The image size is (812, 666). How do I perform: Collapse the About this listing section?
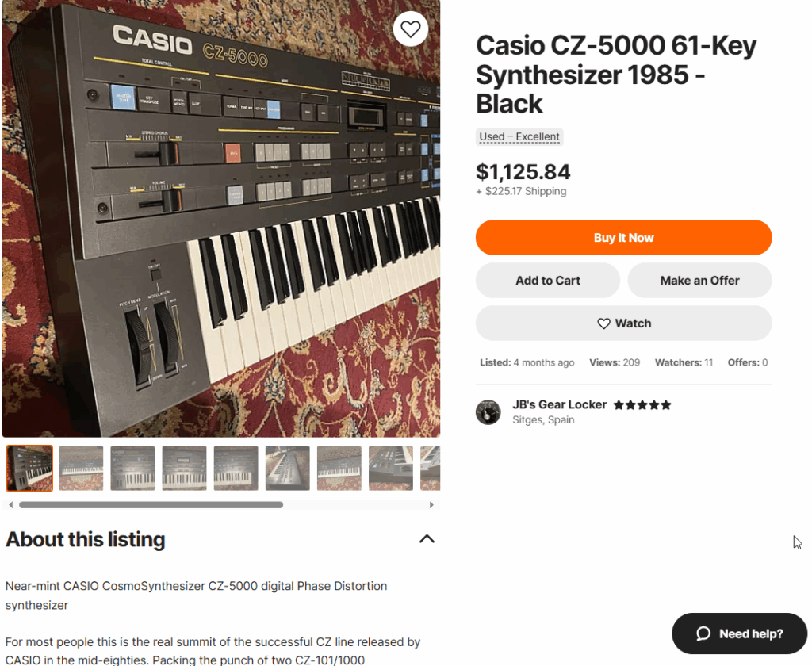(427, 539)
